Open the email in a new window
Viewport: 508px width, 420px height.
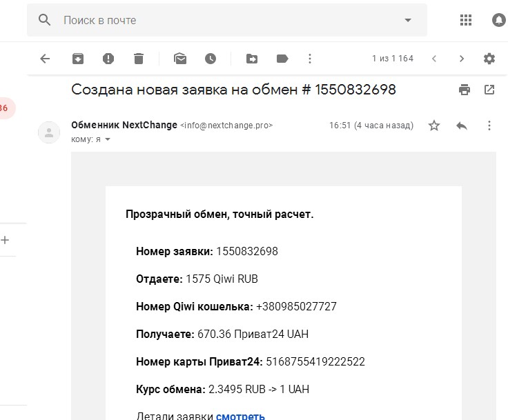click(489, 90)
